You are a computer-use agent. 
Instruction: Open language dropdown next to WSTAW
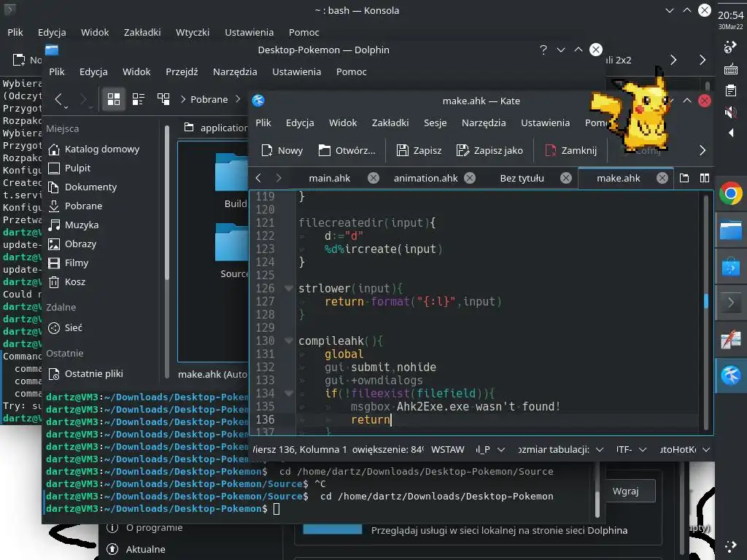point(490,449)
